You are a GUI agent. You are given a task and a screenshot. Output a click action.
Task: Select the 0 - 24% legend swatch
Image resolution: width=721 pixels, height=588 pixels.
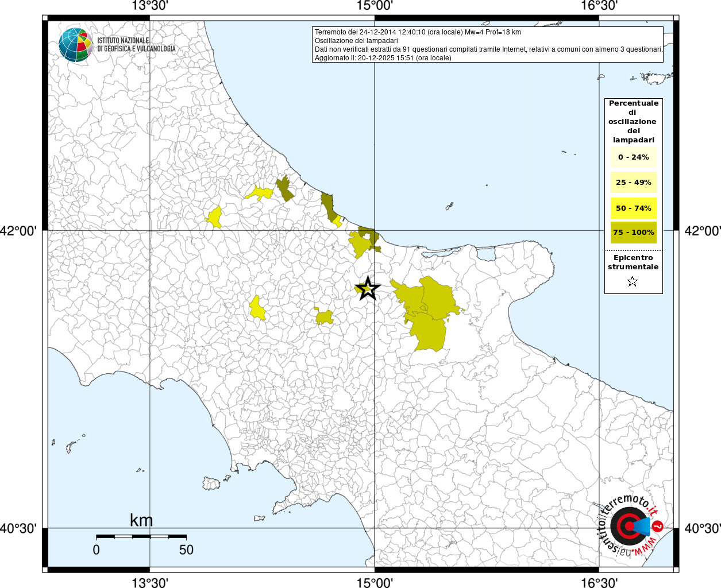click(633, 157)
